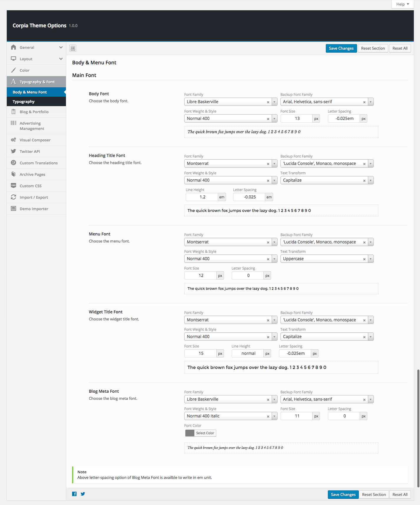Click the Twitter API bird icon

(x=14, y=151)
